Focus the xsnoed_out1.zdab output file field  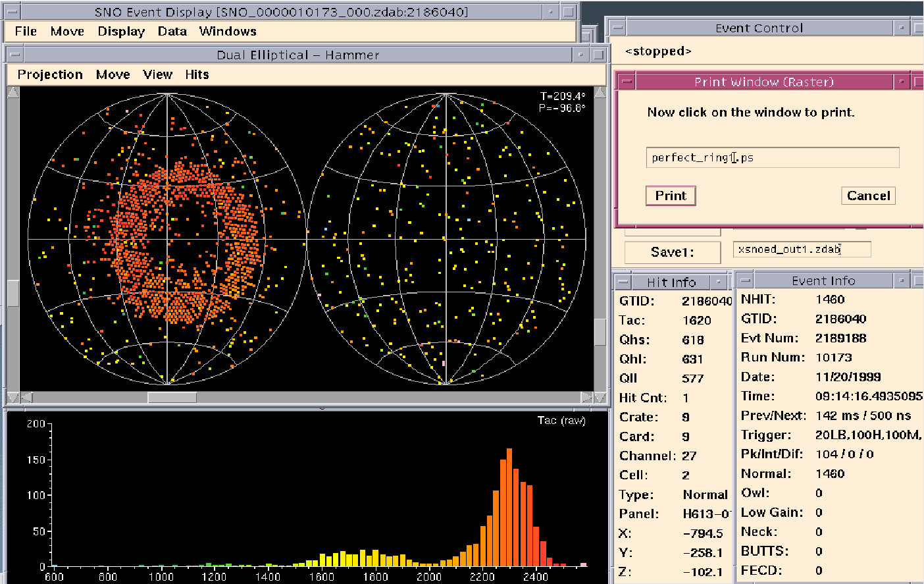click(802, 250)
